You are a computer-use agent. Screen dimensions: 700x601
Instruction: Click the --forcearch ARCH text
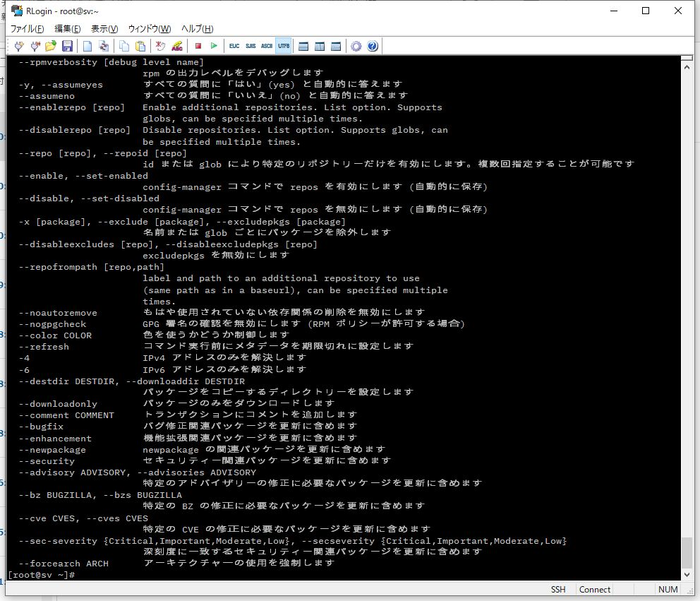[x=64, y=564]
